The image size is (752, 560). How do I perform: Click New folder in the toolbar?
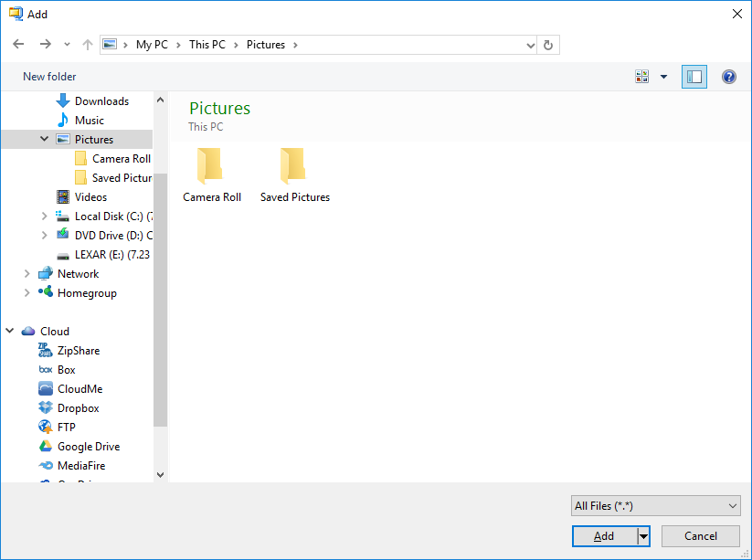click(x=49, y=77)
